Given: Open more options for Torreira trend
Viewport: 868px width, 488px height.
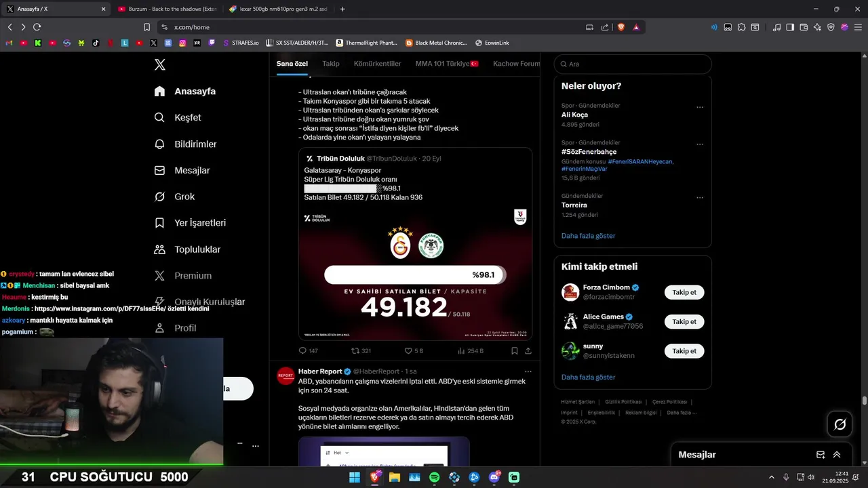Looking at the screenshot, I should 700,198.
